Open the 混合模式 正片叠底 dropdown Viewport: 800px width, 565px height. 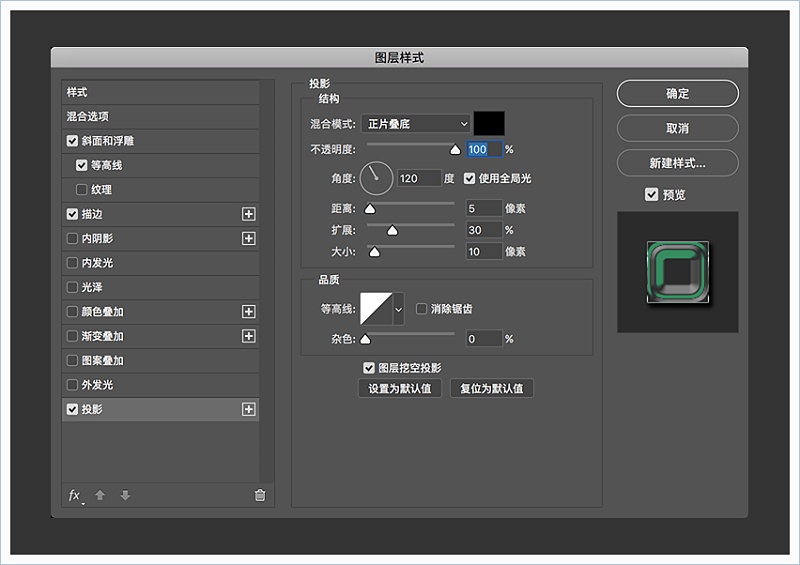click(416, 124)
